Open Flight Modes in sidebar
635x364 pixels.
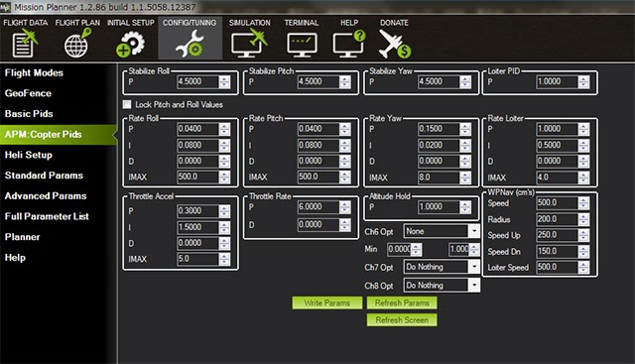34,72
